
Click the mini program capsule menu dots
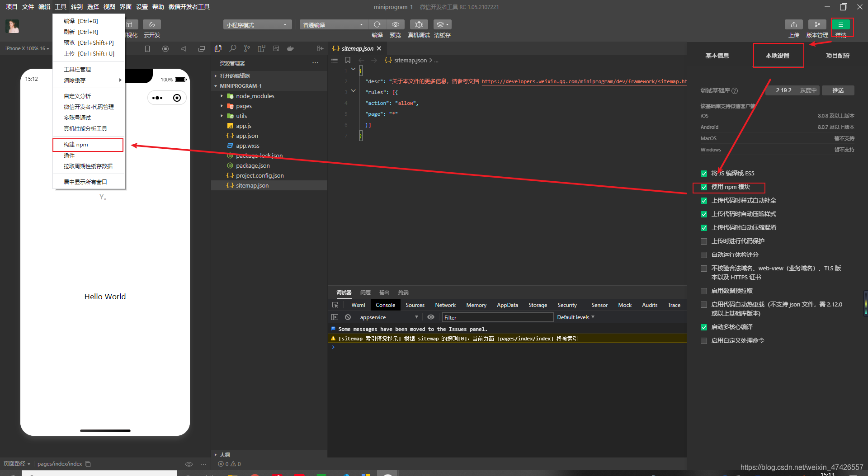pos(157,98)
